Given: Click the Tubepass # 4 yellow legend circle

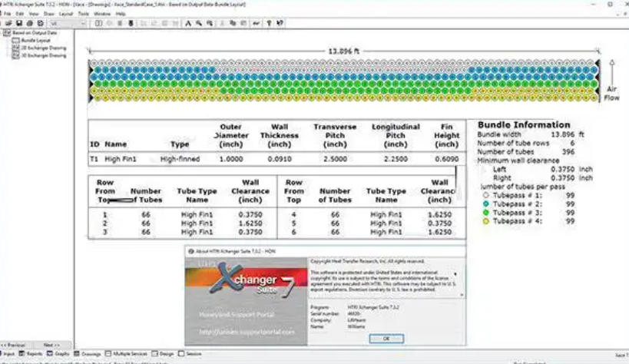Looking at the screenshot, I should [485, 221].
